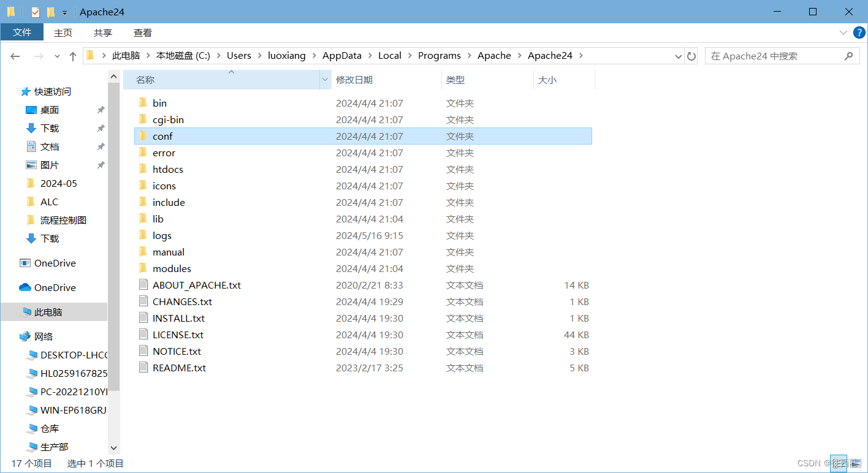Refresh the Apache24 folder view
868x473 pixels.
click(x=691, y=56)
